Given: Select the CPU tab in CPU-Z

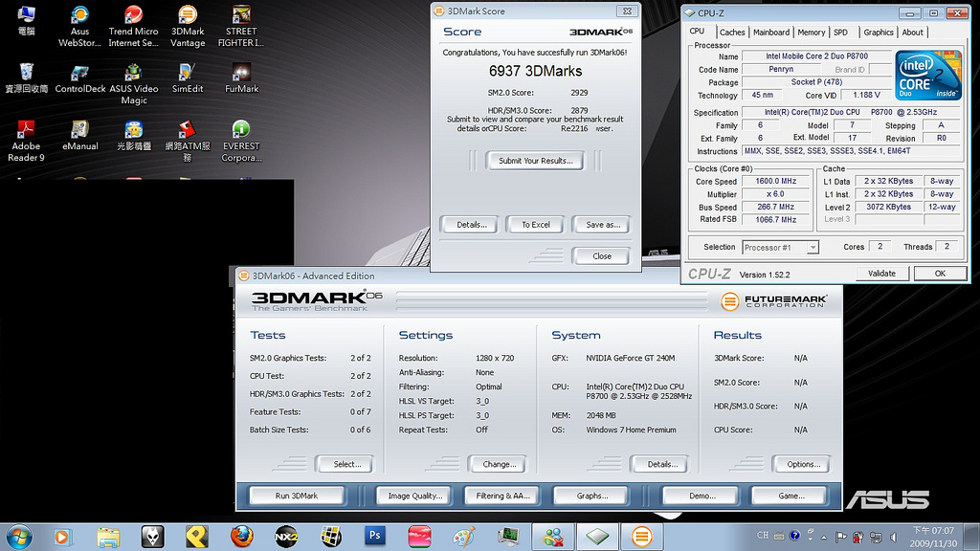Looking at the screenshot, I should point(697,32).
